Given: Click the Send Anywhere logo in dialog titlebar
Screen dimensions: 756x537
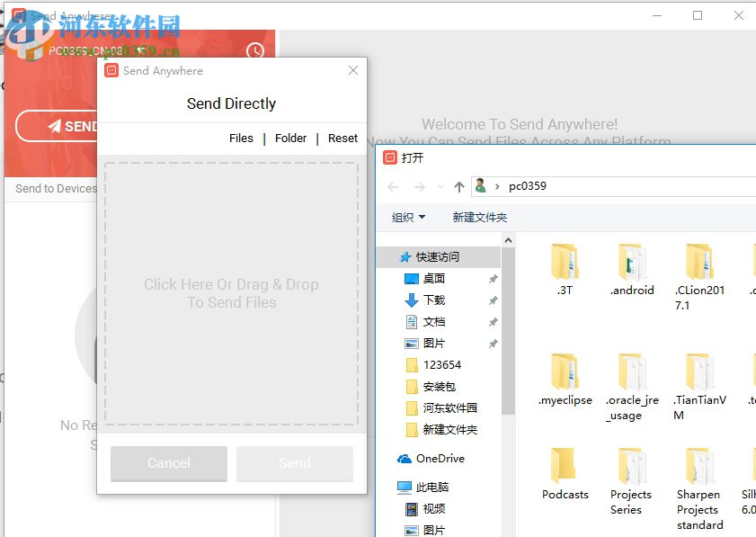Looking at the screenshot, I should point(110,70).
